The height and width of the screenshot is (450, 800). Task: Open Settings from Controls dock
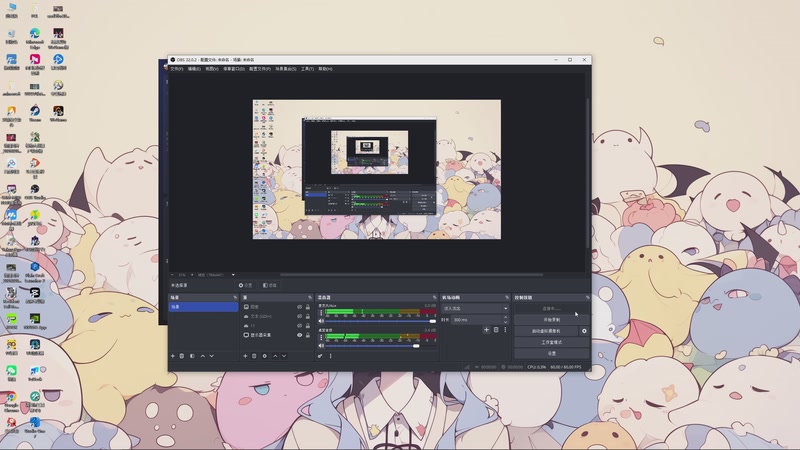(552, 354)
